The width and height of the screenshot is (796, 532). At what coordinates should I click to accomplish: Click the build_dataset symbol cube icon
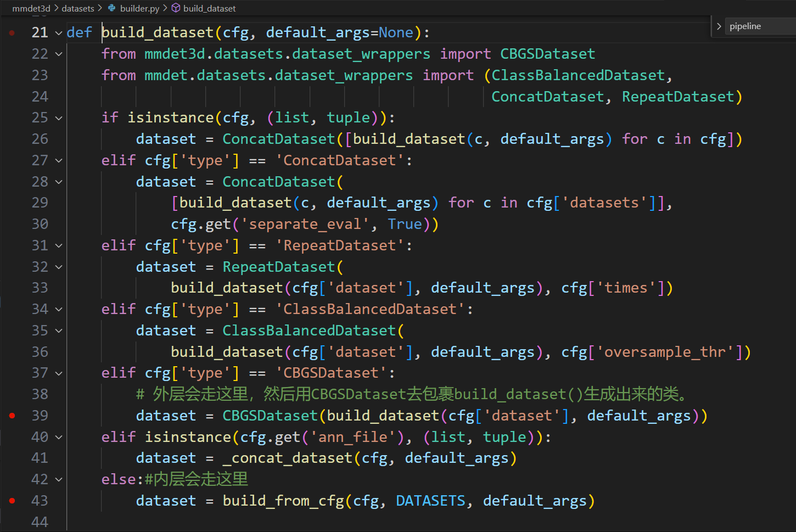pos(176,8)
